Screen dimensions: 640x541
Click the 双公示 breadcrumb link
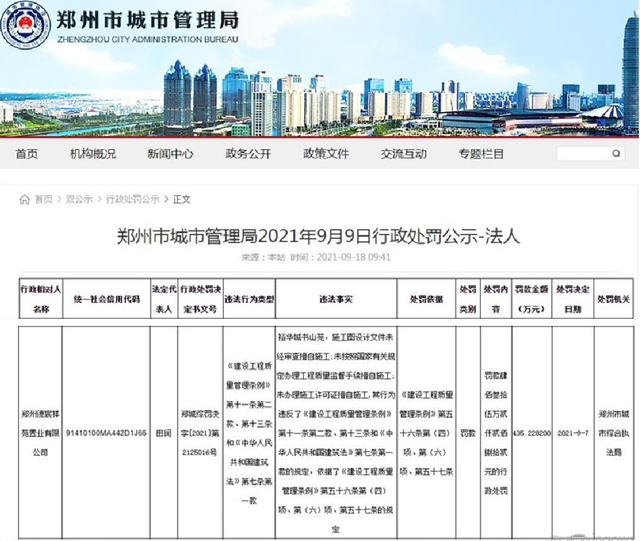[x=77, y=199]
